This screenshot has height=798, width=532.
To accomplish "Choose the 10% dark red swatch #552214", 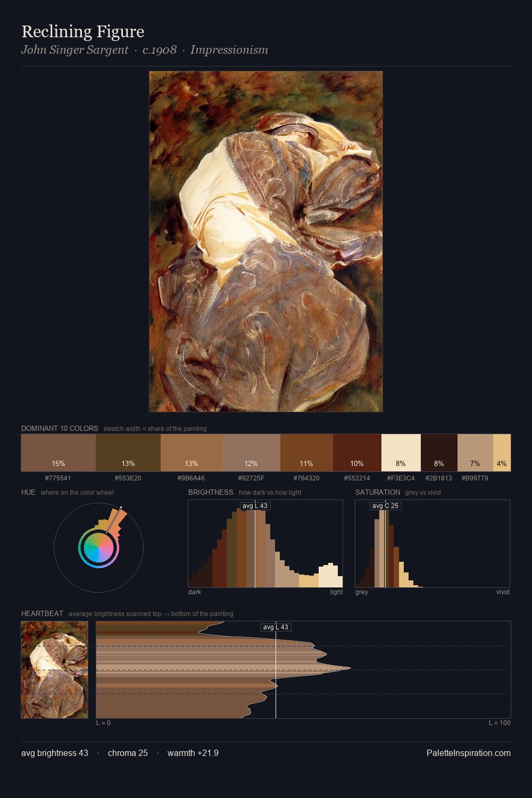I will tap(358, 453).
